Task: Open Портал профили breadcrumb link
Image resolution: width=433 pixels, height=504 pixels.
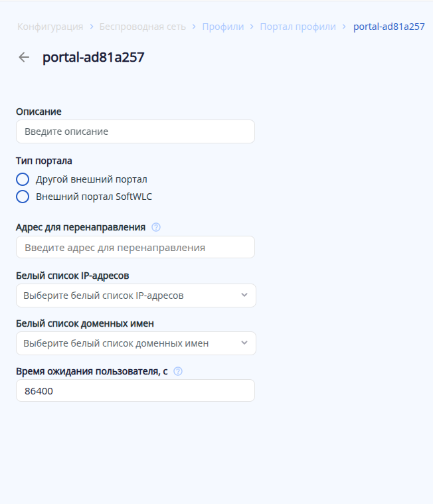Action: [298, 27]
